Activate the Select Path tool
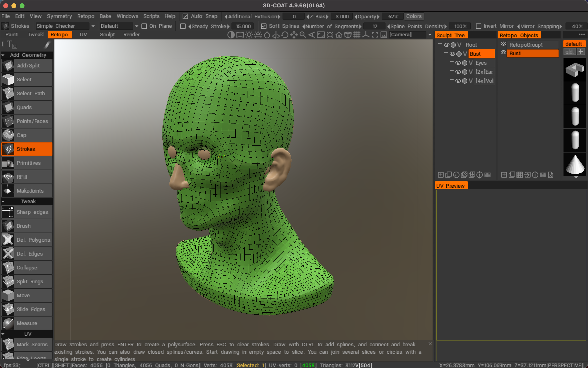 [27, 93]
